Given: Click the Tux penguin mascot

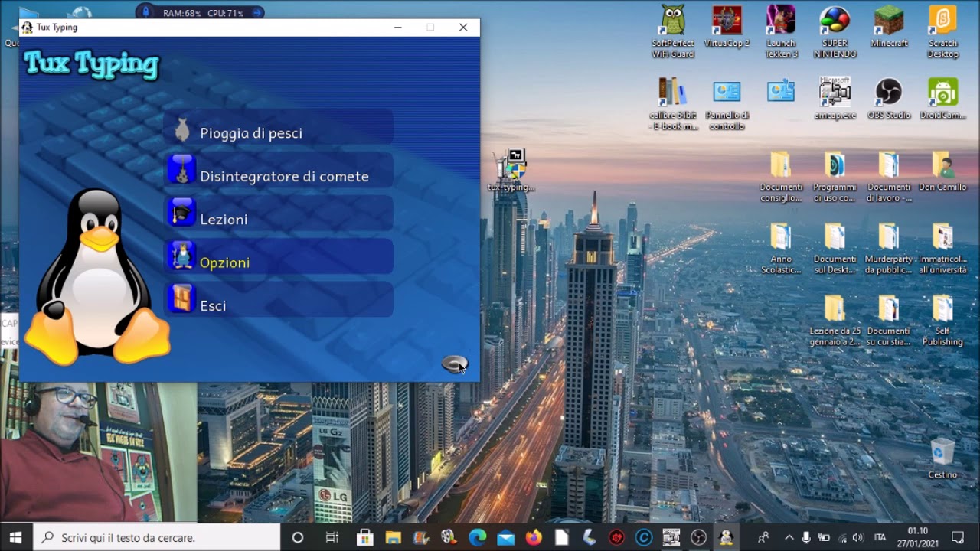Looking at the screenshot, I should click(x=96, y=275).
